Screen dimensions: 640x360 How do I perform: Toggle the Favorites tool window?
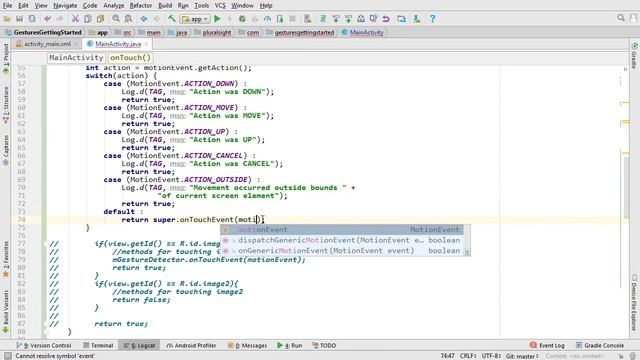[x=6, y=260]
